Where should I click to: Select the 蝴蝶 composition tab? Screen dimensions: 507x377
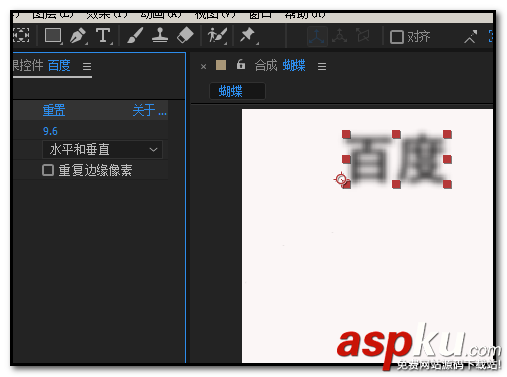pyautogui.click(x=237, y=91)
